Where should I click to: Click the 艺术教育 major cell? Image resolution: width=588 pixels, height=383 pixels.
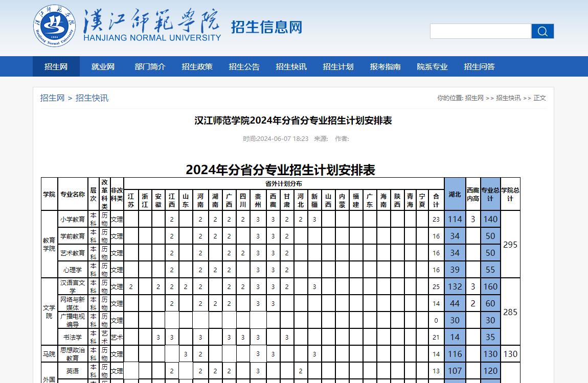pos(73,253)
